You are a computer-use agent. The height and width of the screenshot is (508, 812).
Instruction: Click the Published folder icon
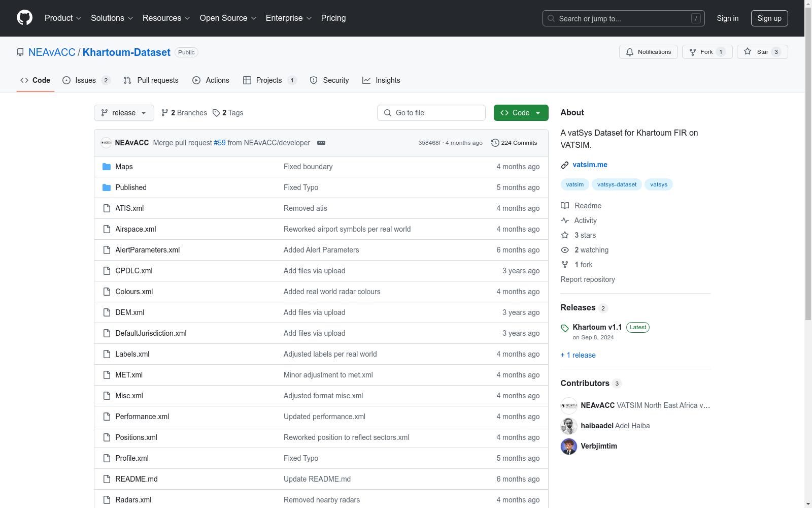(107, 187)
